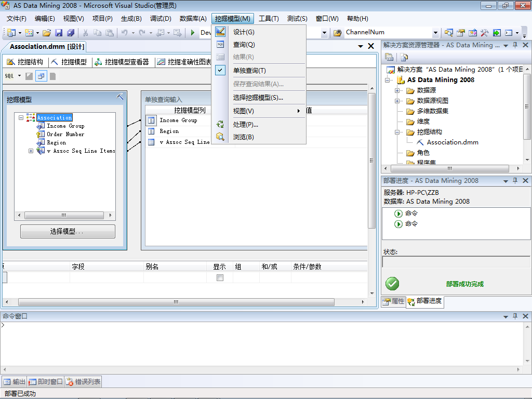The image size is (532, 399).
Task: Open the active documents dropdown arrow
Action: (x=361, y=46)
